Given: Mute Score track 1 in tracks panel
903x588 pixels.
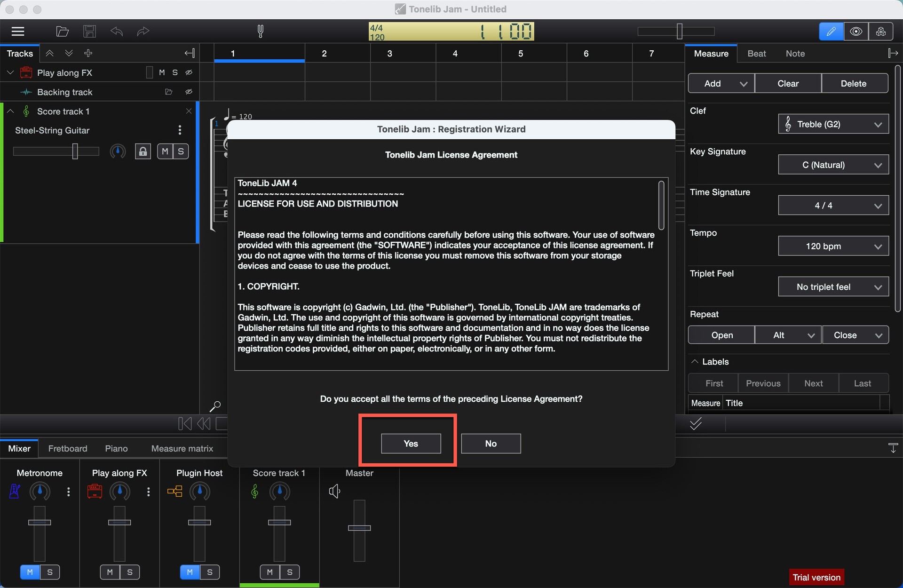Looking at the screenshot, I should coord(165,151).
